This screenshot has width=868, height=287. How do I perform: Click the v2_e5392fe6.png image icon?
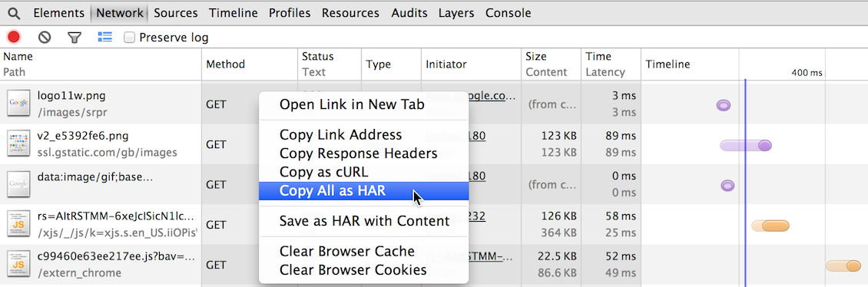(x=18, y=143)
